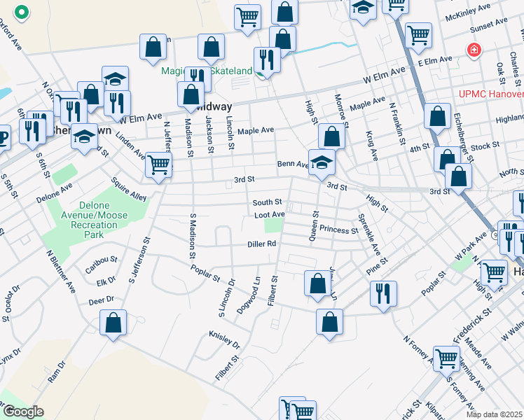Select the shopping cart marker below Sunset Ave

[x=418, y=34]
